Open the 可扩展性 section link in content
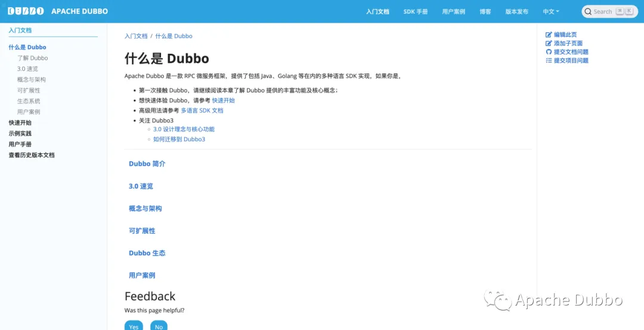Image resolution: width=644 pixels, height=330 pixels. click(142, 230)
